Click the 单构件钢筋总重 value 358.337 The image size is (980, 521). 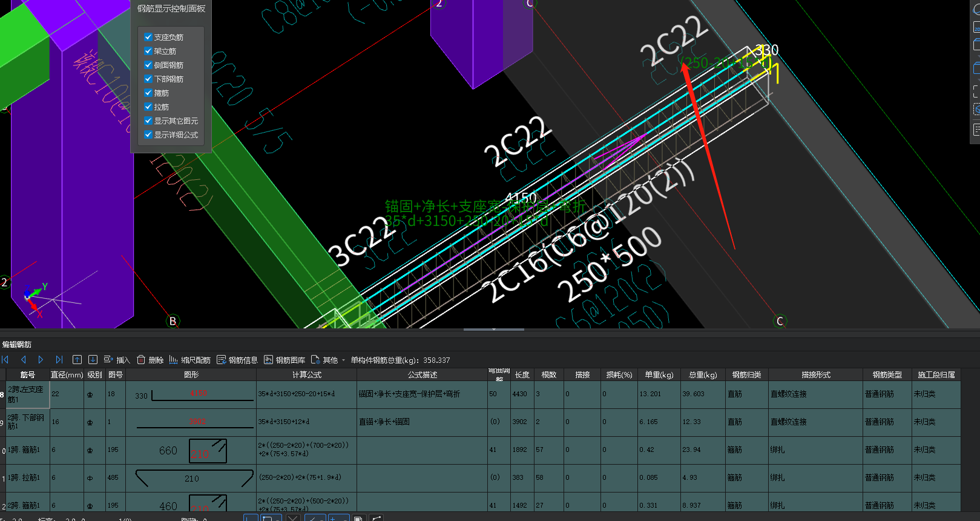click(x=436, y=360)
